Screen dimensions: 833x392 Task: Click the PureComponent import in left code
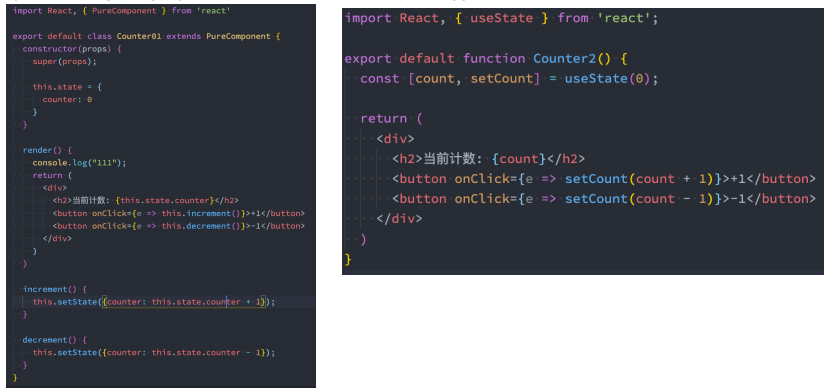pos(124,11)
